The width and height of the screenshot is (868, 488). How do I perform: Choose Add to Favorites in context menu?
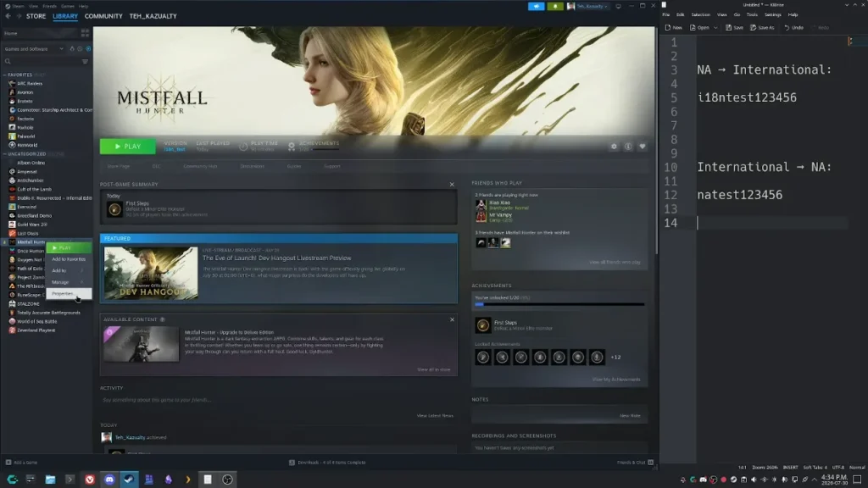click(69, 259)
